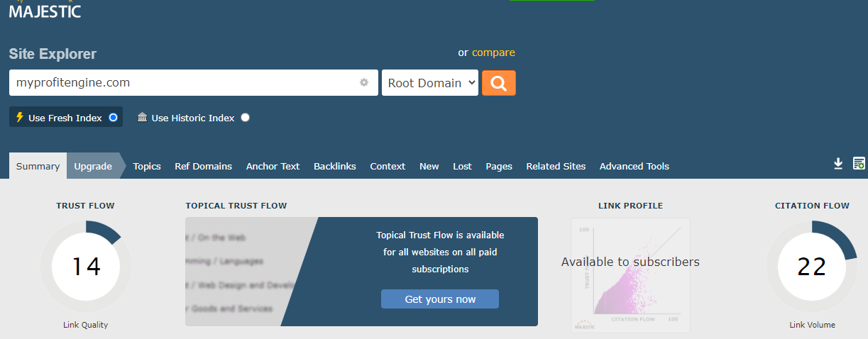Image resolution: width=868 pixels, height=339 pixels.
Task: Open Advanced Tools tab
Action: point(634,166)
